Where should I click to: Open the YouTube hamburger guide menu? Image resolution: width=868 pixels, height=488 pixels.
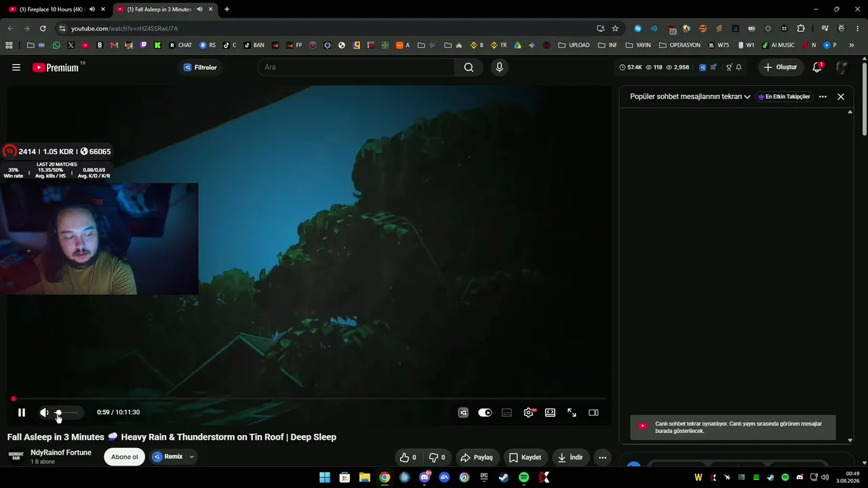(x=16, y=67)
